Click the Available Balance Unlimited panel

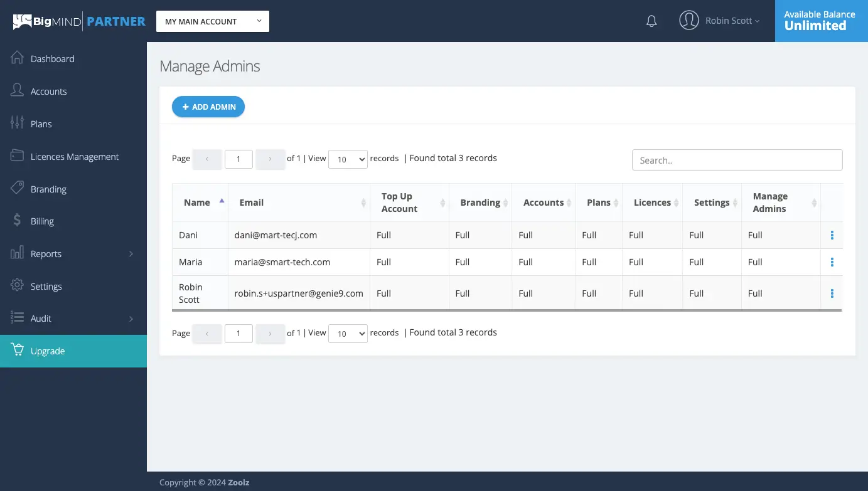[x=822, y=21]
